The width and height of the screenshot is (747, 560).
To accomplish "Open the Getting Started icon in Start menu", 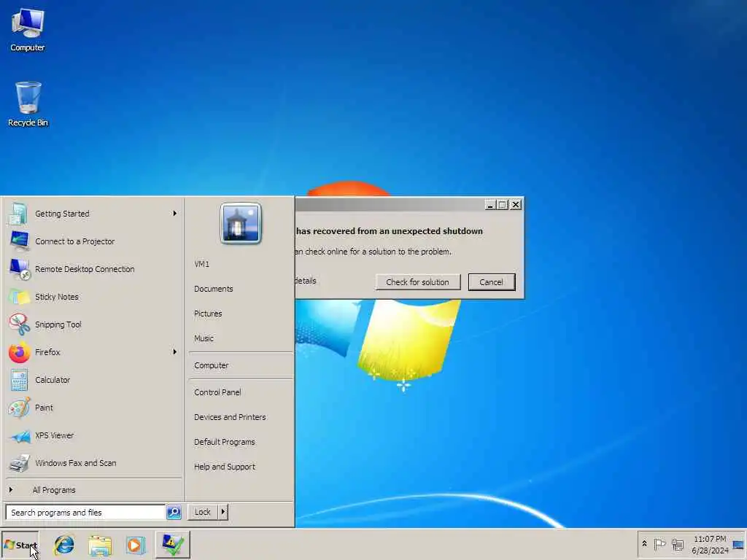I will [x=18, y=214].
